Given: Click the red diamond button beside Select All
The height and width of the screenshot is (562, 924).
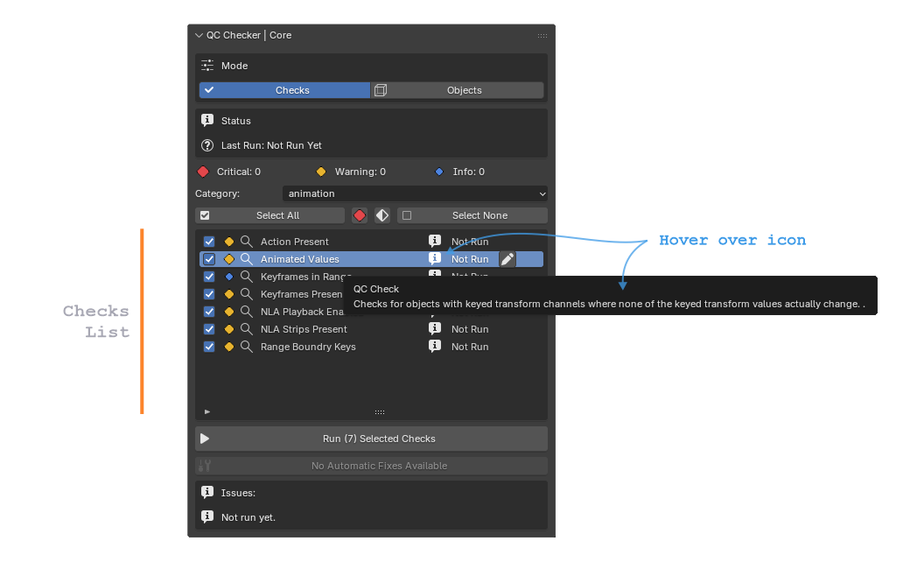Looking at the screenshot, I should [x=360, y=216].
